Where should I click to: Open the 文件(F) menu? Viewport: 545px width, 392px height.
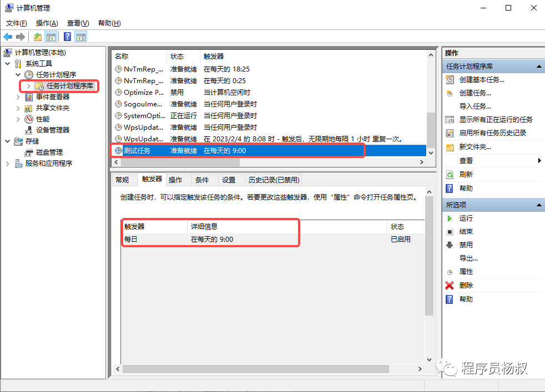pyautogui.click(x=16, y=23)
